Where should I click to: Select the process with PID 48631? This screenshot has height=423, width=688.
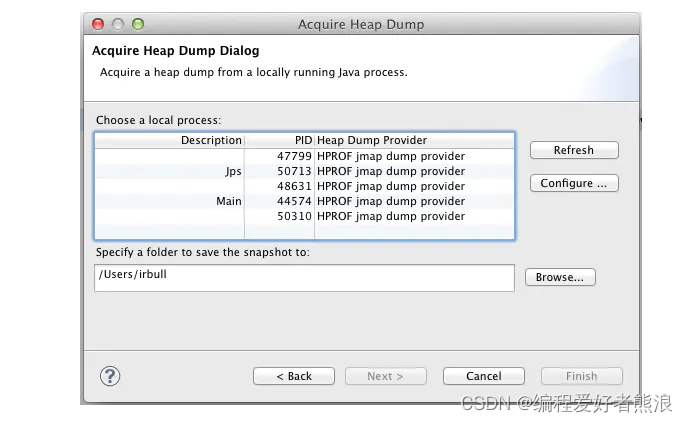click(x=304, y=186)
